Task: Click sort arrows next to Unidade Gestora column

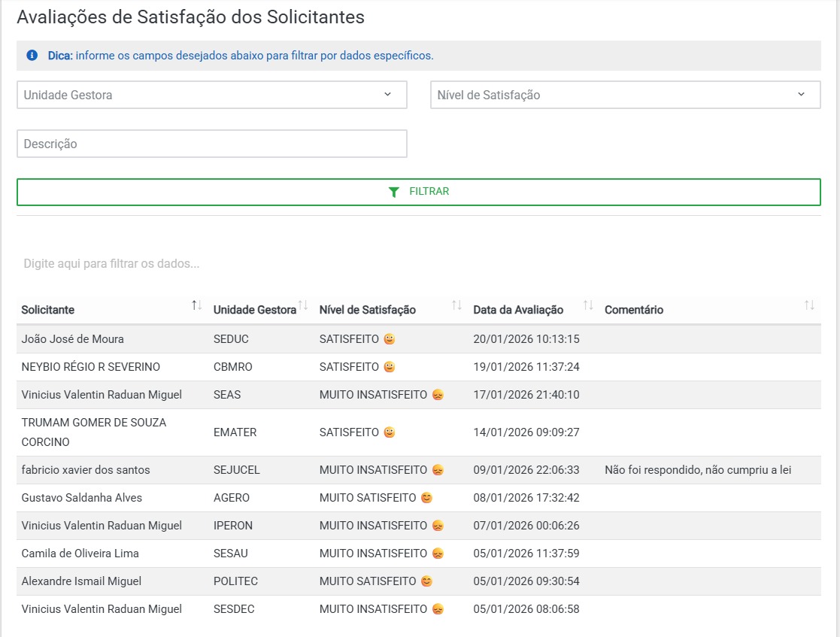Action: point(303,305)
